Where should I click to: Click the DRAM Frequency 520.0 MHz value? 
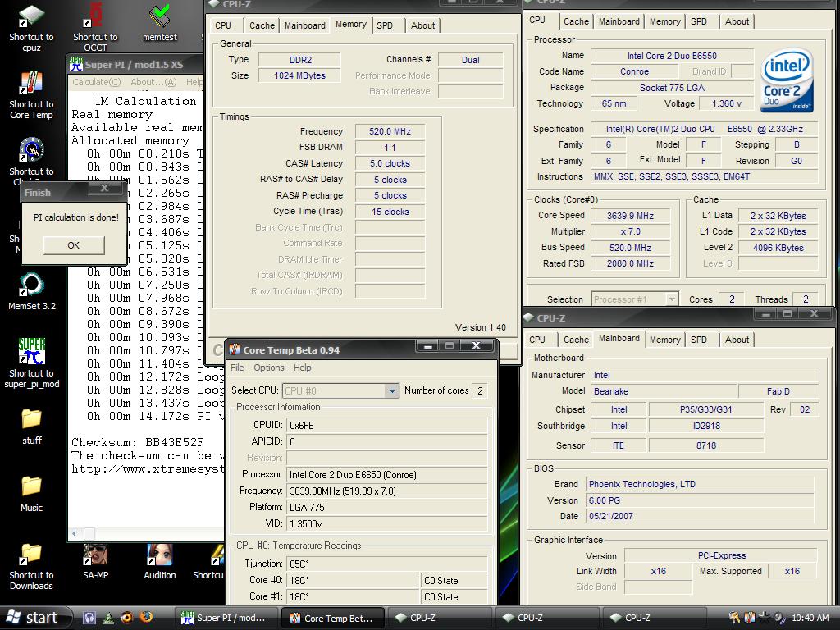pyautogui.click(x=390, y=131)
